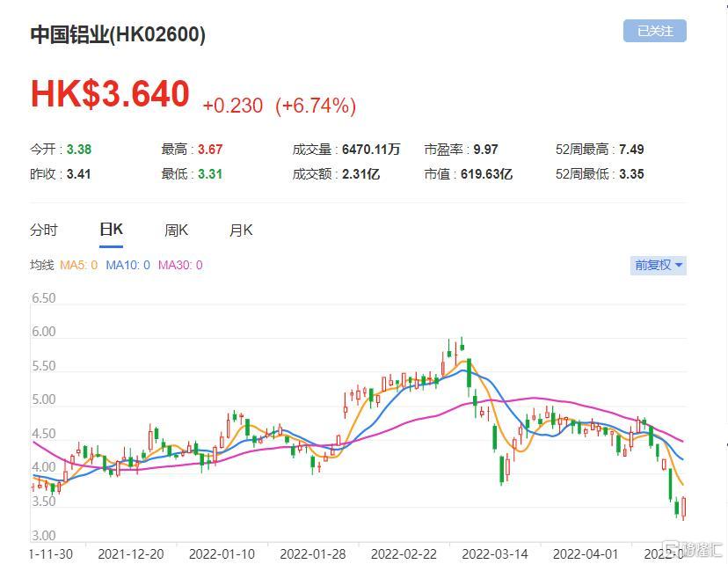Screen dimensions: 728x564
Task: Click the 52周最高 value 7.49
Action: coord(631,150)
